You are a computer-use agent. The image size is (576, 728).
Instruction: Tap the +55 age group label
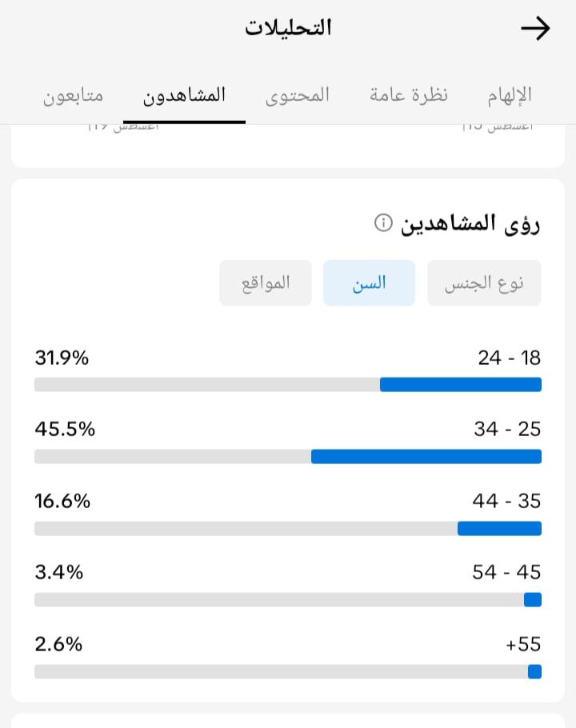523,645
